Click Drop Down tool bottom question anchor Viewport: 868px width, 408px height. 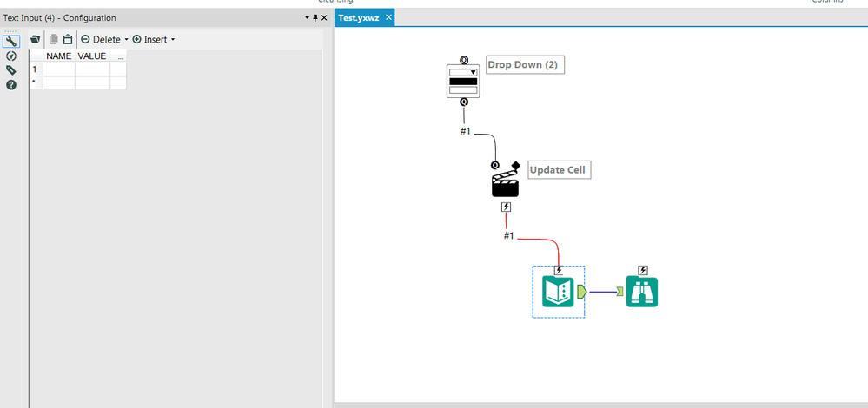click(x=464, y=102)
